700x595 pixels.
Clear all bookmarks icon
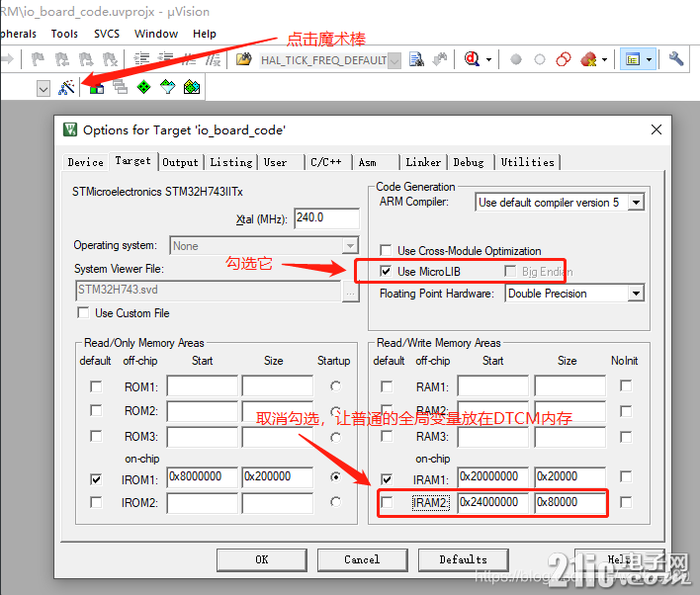(110, 59)
